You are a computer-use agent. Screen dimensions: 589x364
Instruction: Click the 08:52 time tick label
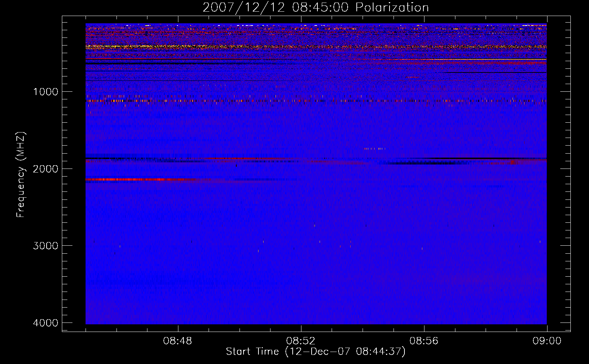coord(301,341)
